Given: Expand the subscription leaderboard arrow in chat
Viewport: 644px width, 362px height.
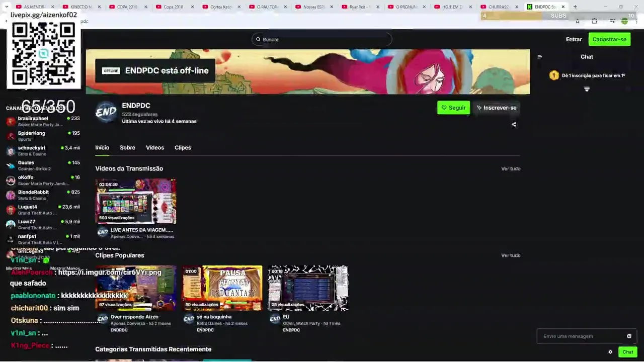Looking at the screenshot, I should (587, 89).
